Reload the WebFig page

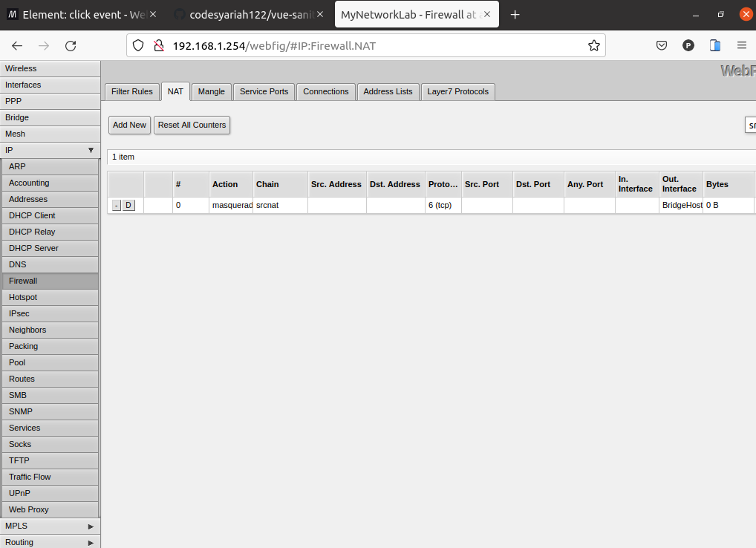pyautogui.click(x=71, y=46)
